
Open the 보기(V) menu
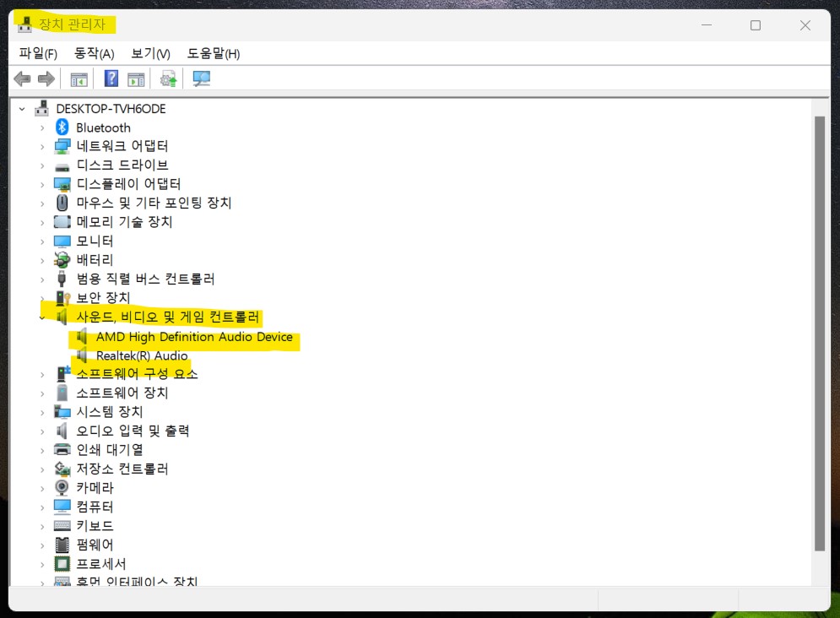[149, 52]
